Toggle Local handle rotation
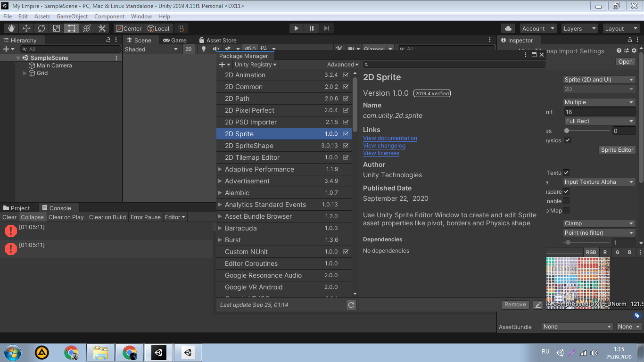This screenshot has width=644, height=362. (x=158, y=28)
